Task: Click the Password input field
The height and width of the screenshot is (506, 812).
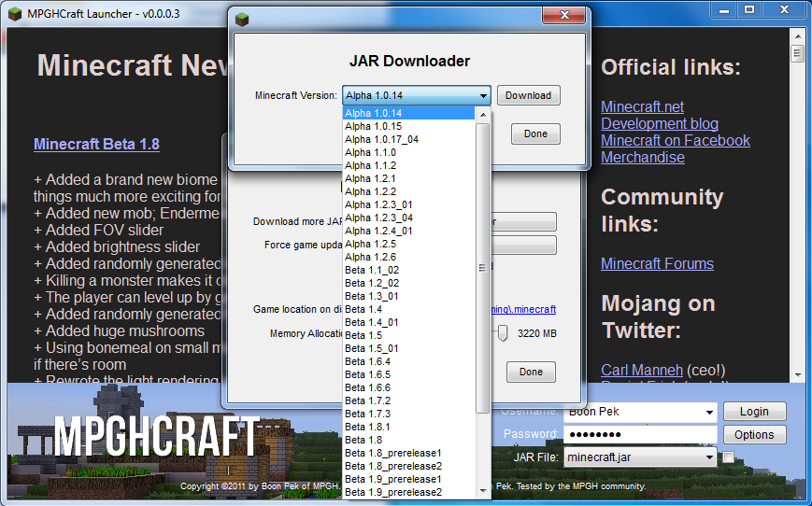Action: [640, 435]
